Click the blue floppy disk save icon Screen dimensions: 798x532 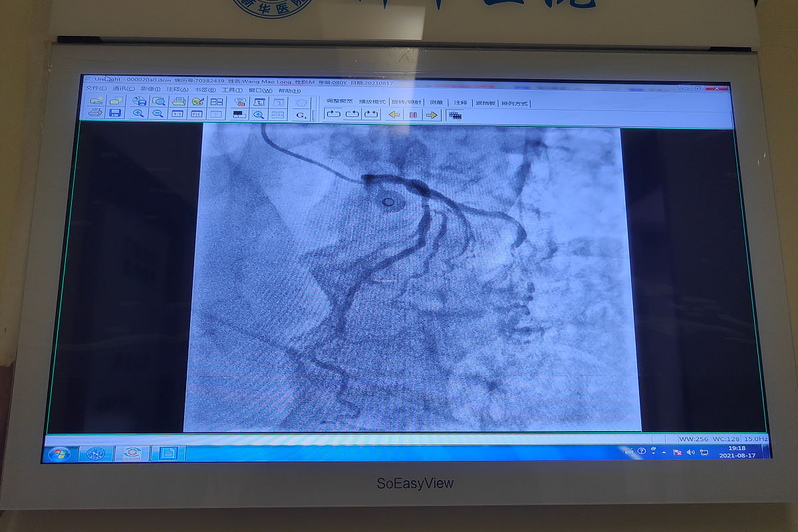[x=115, y=114]
